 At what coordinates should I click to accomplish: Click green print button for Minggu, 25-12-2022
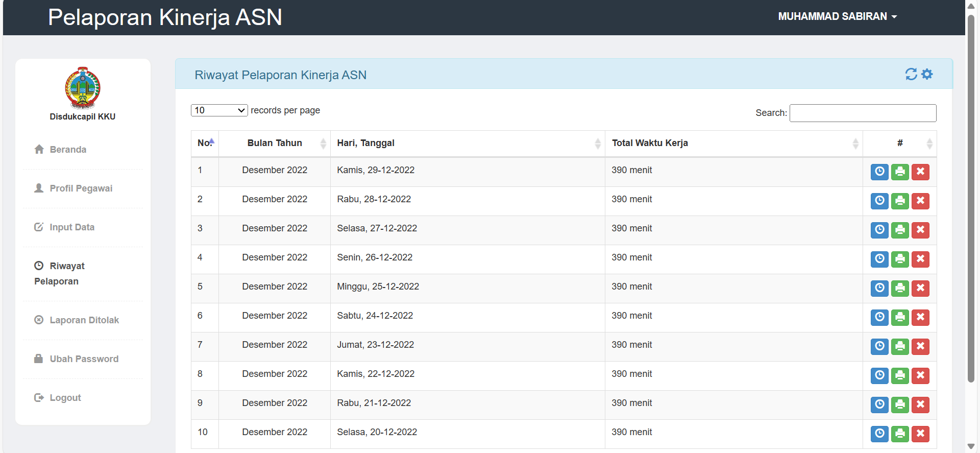(x=900, y=289)
